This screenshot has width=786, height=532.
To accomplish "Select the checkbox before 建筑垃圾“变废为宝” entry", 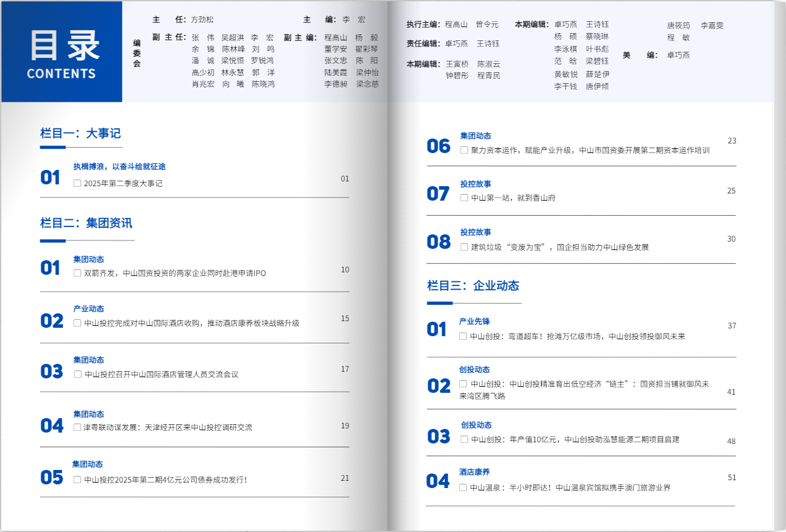I will [x=464, y=247].
